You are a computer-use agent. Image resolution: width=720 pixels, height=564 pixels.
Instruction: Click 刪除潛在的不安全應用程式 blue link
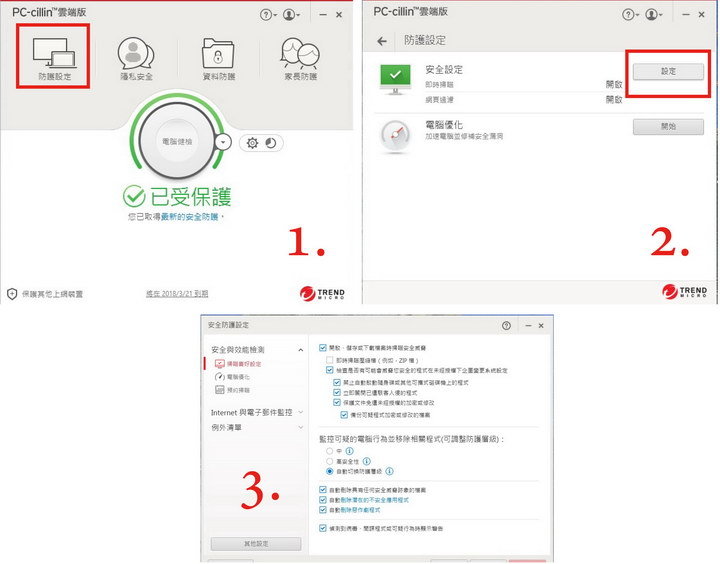[374, 500]
